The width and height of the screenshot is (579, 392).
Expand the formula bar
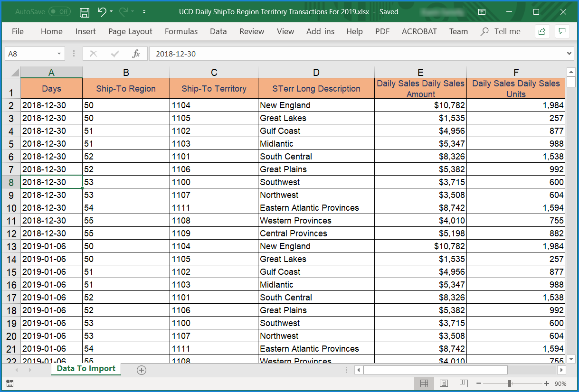(x=570, y=54)
